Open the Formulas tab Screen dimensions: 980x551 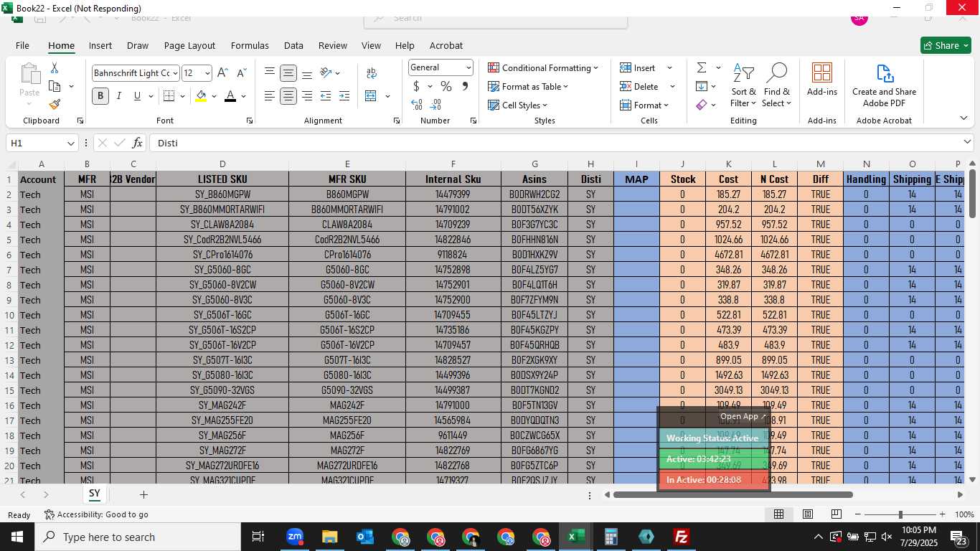250,45
